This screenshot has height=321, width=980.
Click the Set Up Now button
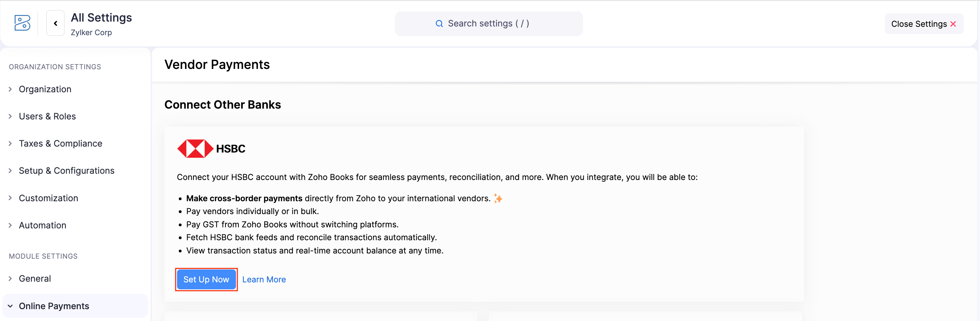point(206,279)
